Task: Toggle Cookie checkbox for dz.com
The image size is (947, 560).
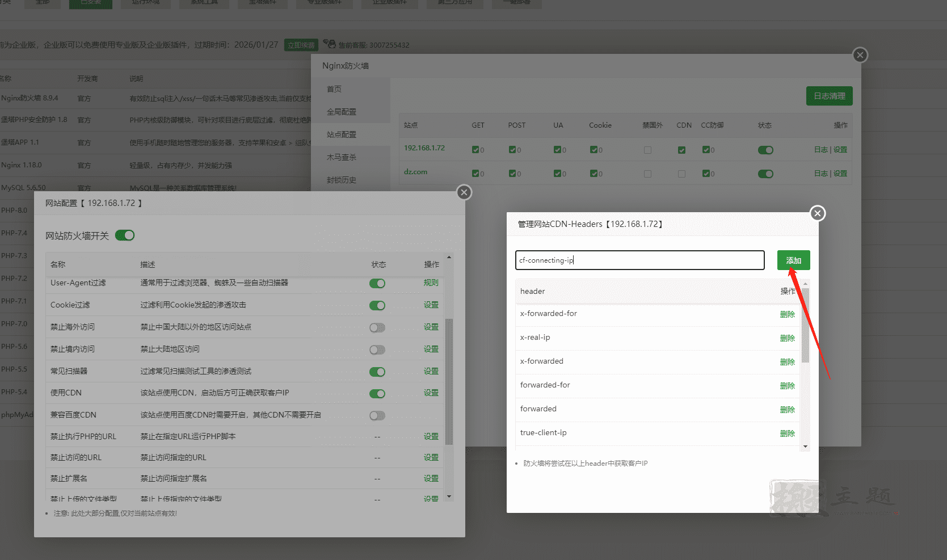Action: pyautogui.click(x=594, y=174)
